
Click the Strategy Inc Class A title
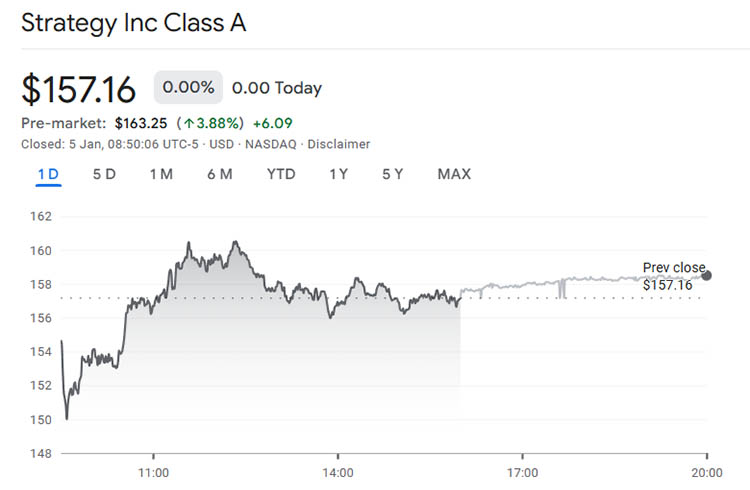point(133,23)
